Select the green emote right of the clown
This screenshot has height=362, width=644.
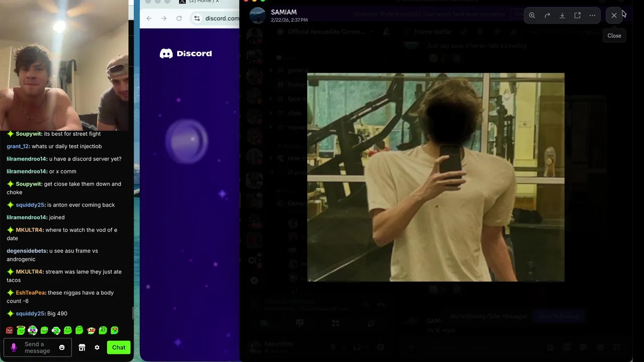point(103,330)
